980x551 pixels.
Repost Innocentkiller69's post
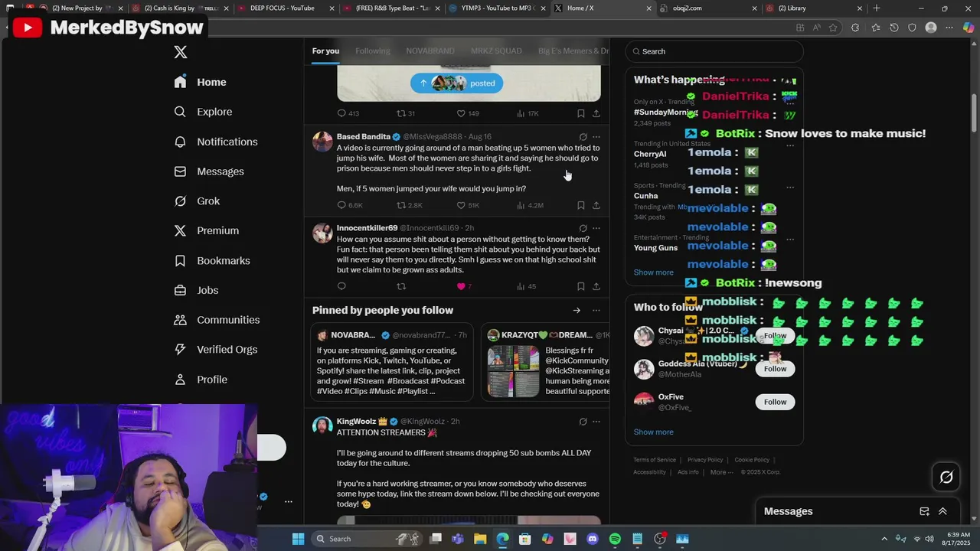point(401,286)
